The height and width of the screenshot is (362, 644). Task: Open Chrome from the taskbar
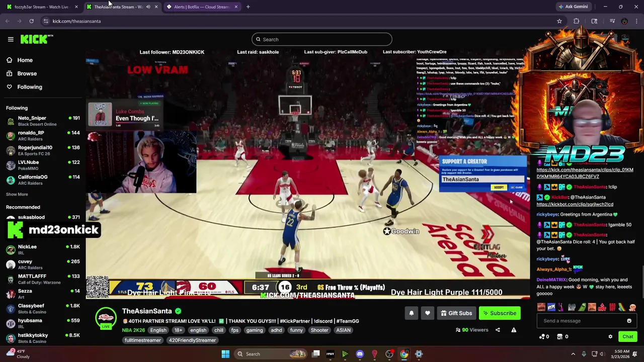pyautogui.click(x=404, y=354)
